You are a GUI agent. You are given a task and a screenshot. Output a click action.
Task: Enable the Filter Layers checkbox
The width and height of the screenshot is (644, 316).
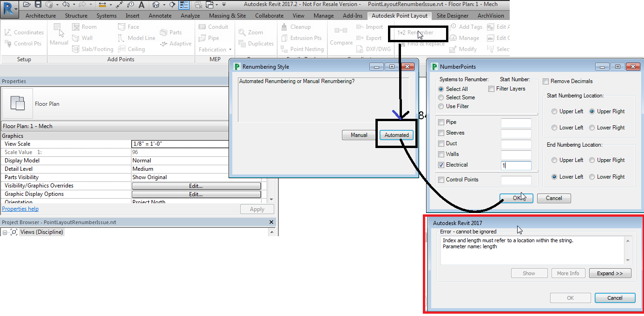(x=492, y=89)
